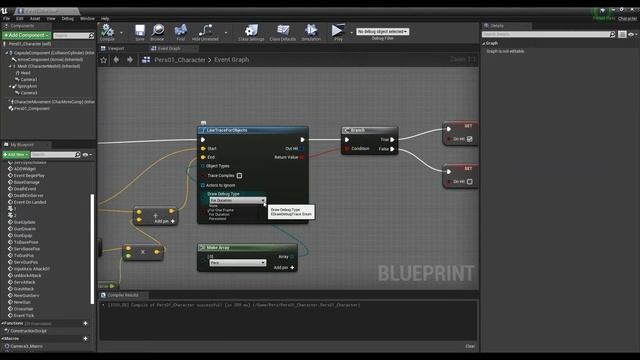Check On Hit in the lower SET node

469,182
